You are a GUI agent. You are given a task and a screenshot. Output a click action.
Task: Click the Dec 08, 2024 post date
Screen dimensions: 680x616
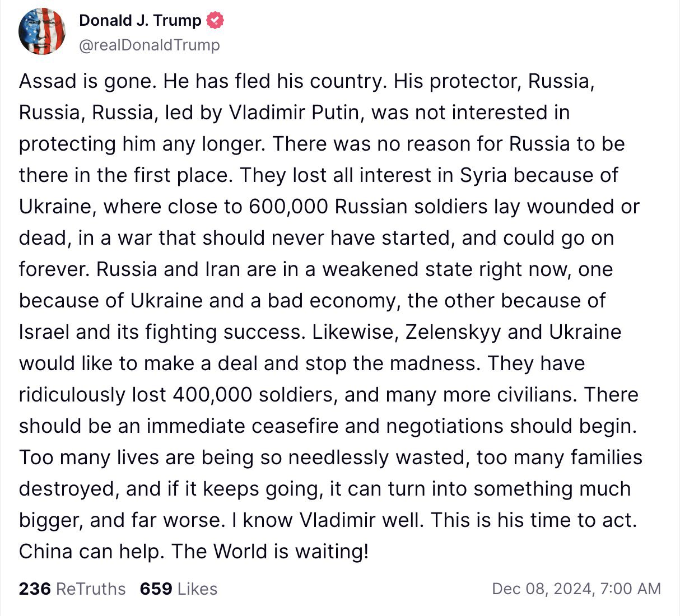point(542,589)
